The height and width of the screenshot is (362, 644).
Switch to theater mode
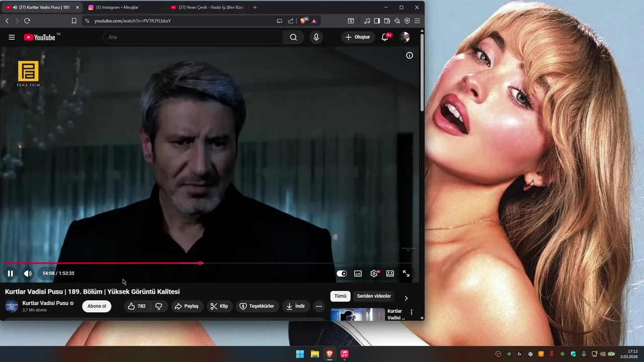pyautogui.click(x=390, y=274)
